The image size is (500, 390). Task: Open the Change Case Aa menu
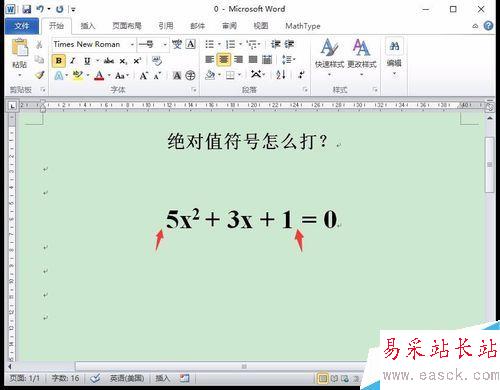[x=121, y=76]
